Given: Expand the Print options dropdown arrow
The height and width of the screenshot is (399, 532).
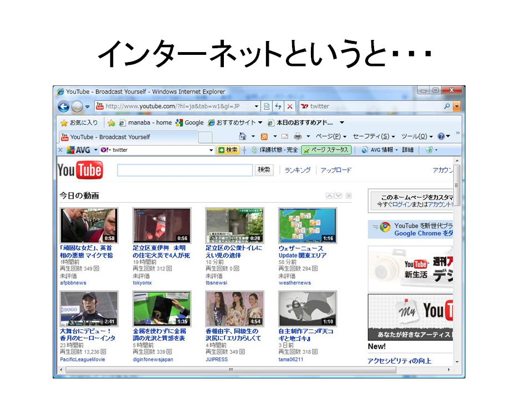Looking at the screenshot, I should [x=308, y=136].
